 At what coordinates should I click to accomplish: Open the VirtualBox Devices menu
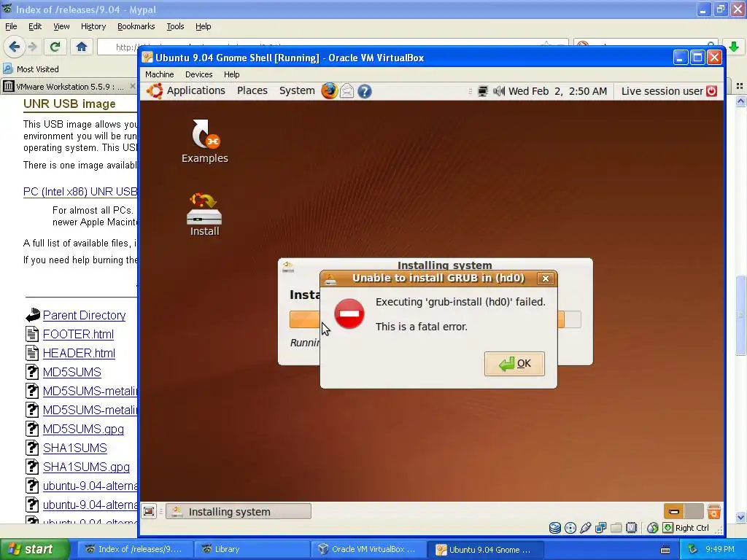point(198,74)
